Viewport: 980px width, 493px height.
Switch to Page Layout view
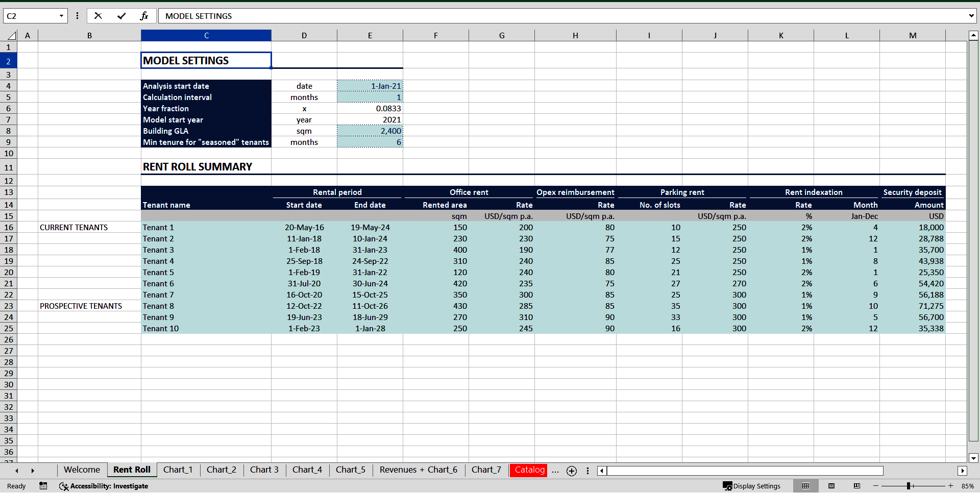pyautogui.click(x=831, y=486)
